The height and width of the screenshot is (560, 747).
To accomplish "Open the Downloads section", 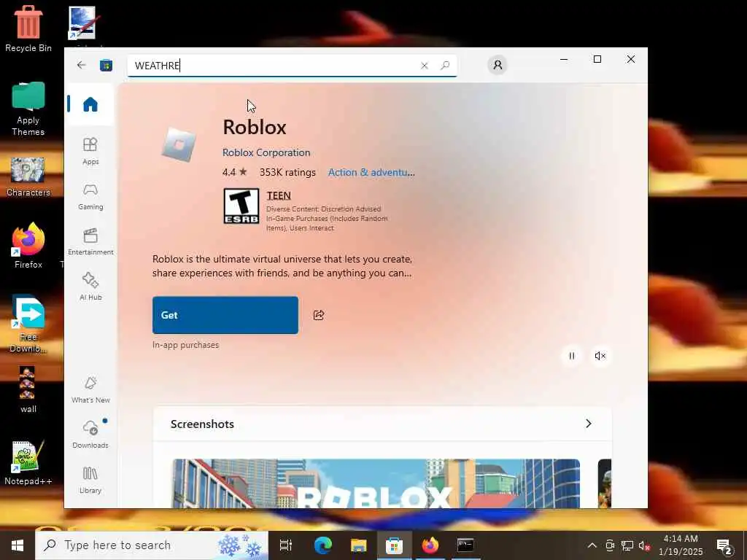I will click(x=90, y=435).
